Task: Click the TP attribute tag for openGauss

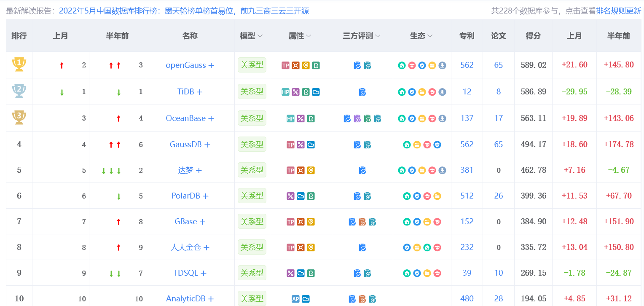Action: coord(284,65)
